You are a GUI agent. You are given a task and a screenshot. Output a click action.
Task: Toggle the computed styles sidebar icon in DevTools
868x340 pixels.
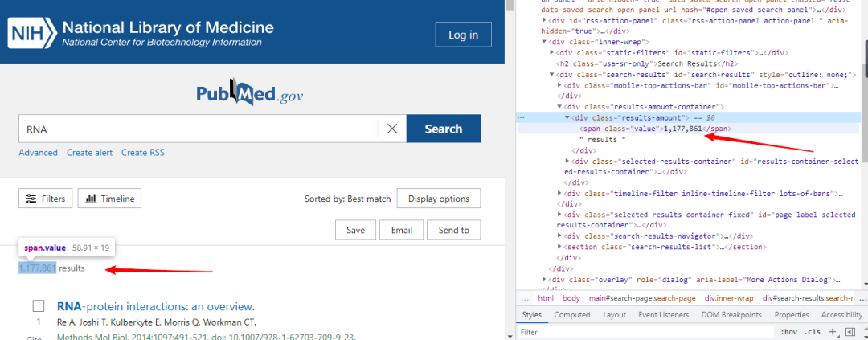(x=850, y=332)
